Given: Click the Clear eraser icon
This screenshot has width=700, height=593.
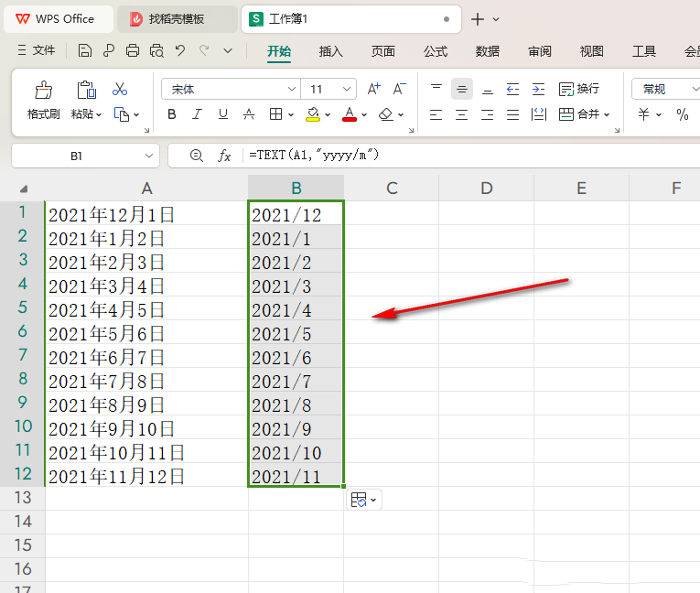Looking at the screenshot, I should [386, 114].
